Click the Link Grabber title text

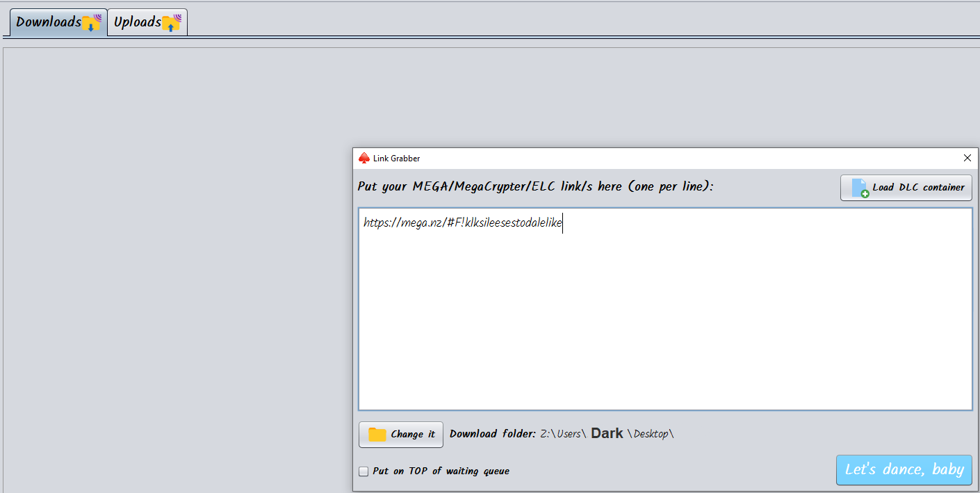point(396,159)
